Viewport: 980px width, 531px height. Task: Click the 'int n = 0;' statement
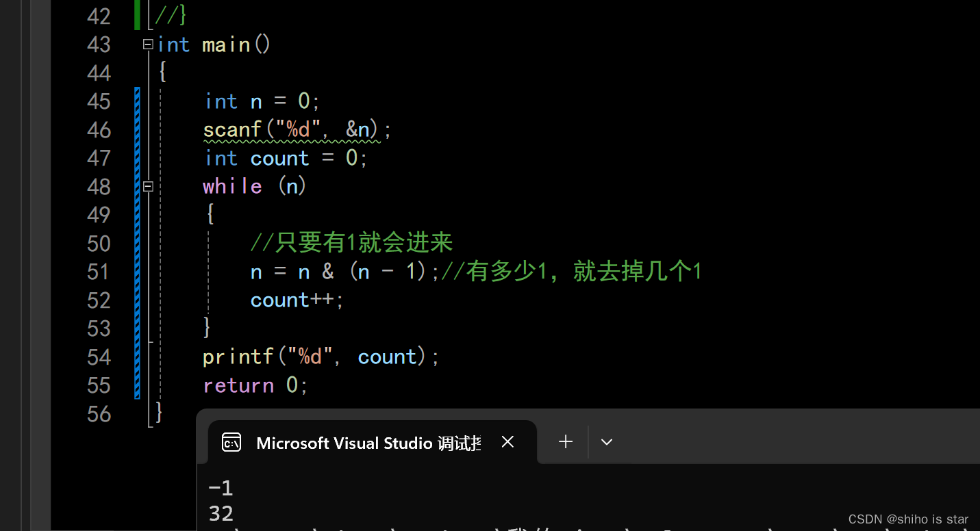pos(262,101)
